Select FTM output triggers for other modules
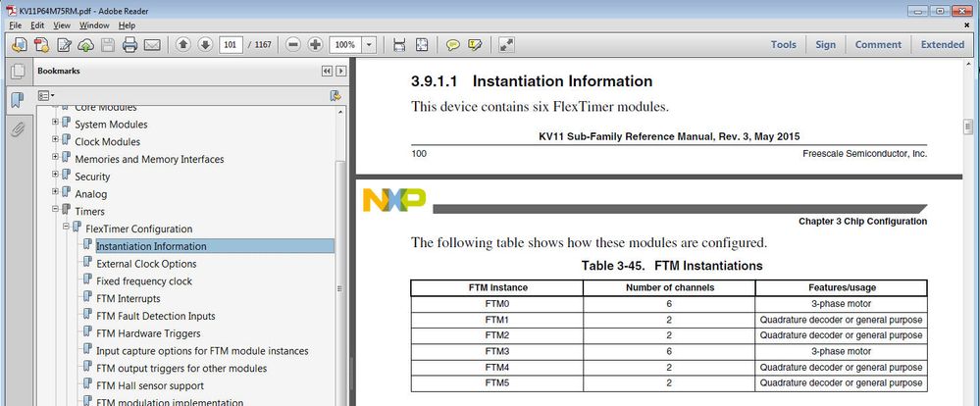Viewport: 980px width, 406px height. pyautogui.click(x=181, y=369)
